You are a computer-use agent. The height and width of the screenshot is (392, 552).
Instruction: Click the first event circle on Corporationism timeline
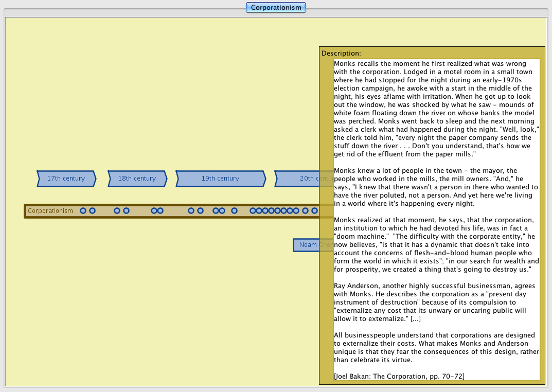tap(83, 211)
